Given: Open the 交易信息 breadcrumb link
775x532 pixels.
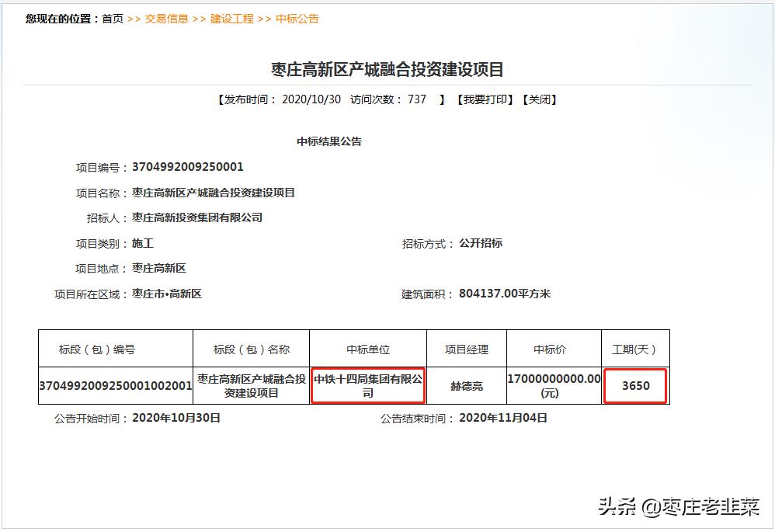Looking at the screenshot, I should tap(166, 19).
